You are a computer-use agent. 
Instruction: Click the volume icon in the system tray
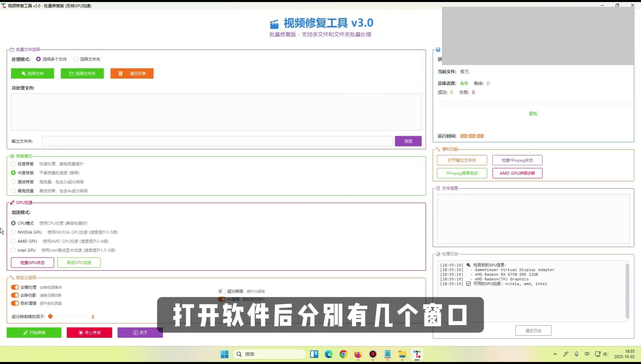(x=605, y=354)
